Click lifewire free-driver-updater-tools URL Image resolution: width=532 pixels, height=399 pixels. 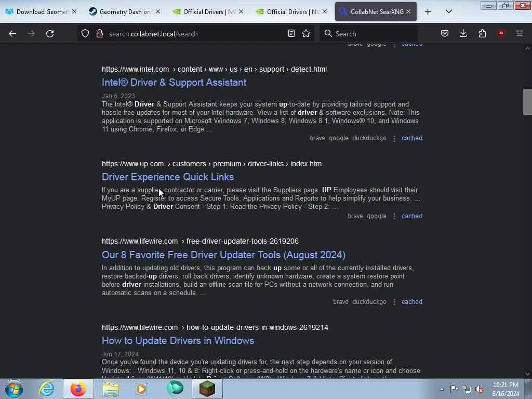[200, 241]
